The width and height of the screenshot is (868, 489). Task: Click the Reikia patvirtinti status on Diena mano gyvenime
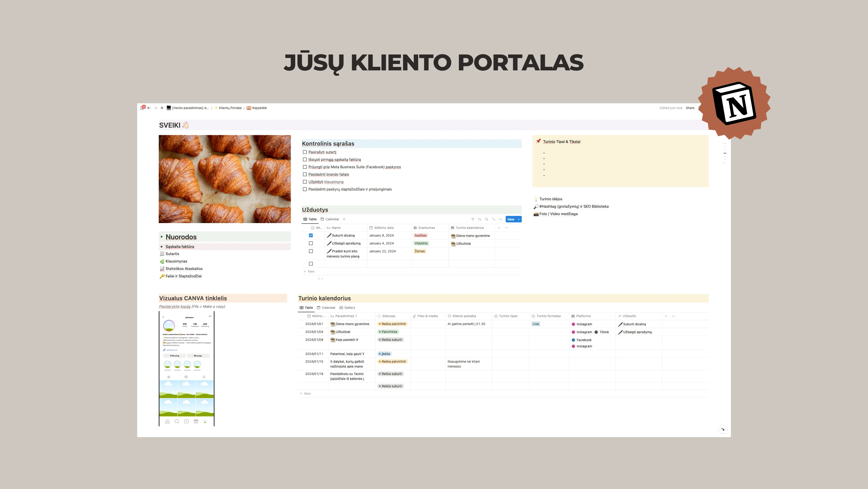pos(392,324)
